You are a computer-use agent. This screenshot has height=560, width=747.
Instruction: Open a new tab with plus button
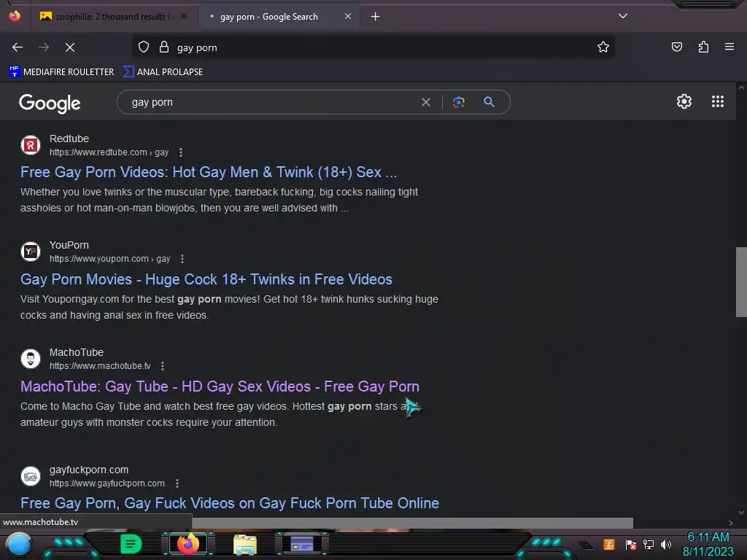(x=376, y=17)
